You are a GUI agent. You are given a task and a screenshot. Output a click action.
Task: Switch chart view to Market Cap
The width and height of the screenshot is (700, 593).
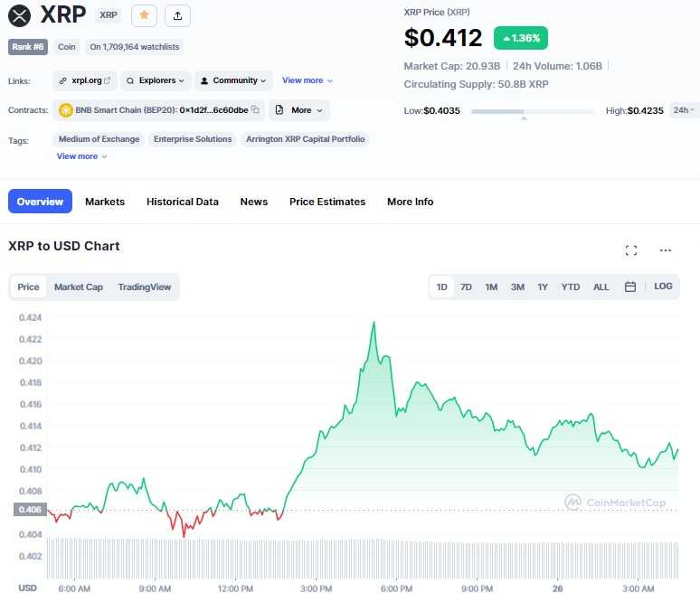coord(79,287)
